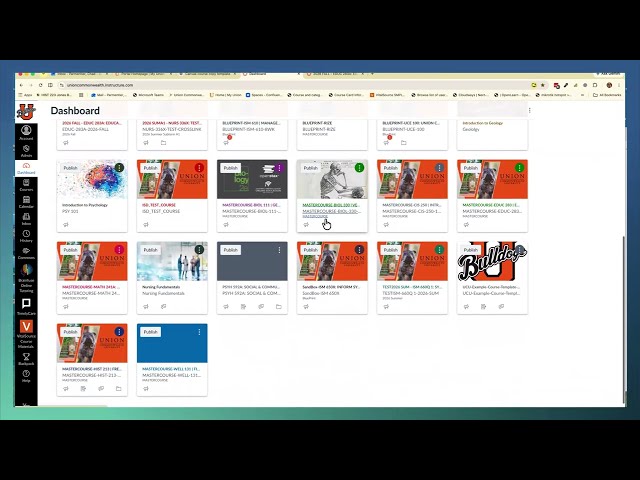Image resolution: width=640 pixels, height=480 pixels.
Task: Open the MASTERCOURSE-HIST 213 course link
Action: [92, 369]
